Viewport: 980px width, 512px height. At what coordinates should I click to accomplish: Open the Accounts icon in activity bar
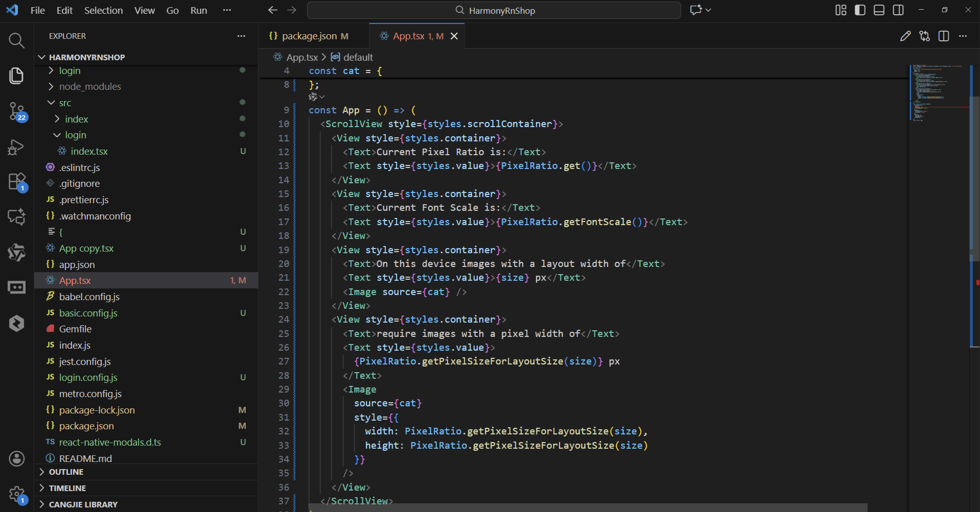(16, 458)
